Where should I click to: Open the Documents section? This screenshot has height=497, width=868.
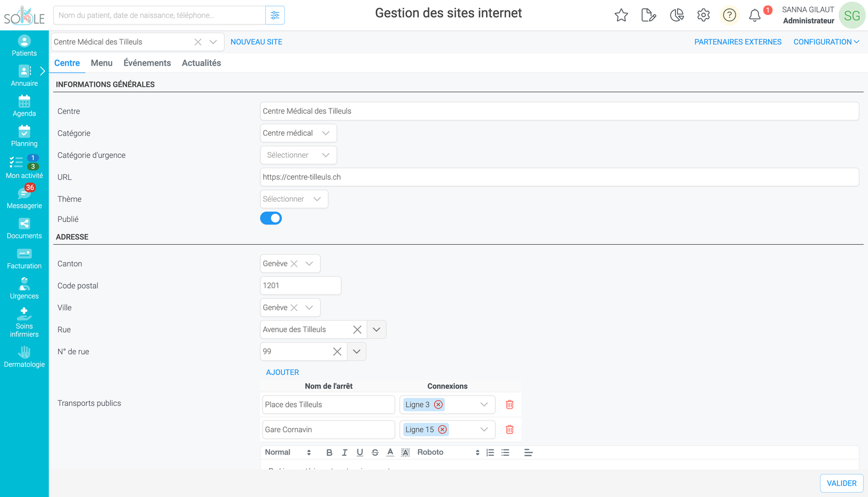click(24, 228)
